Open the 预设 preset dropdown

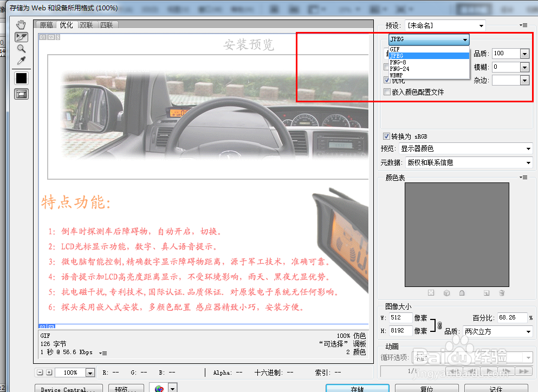point(445,25)
